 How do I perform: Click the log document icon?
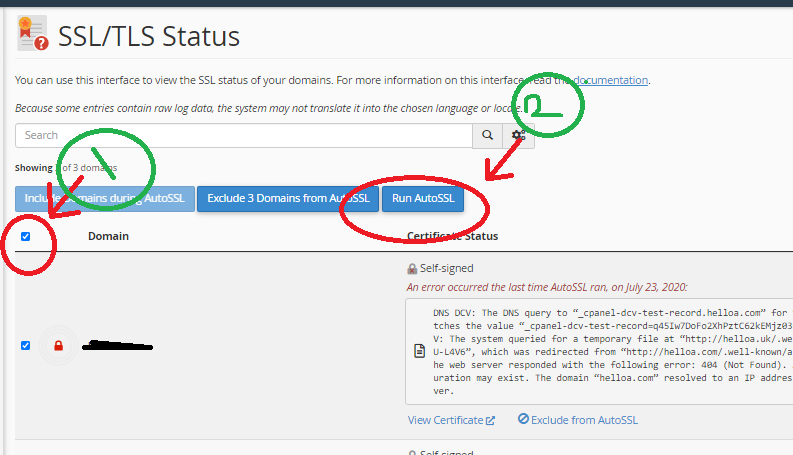tap(420, 353)
